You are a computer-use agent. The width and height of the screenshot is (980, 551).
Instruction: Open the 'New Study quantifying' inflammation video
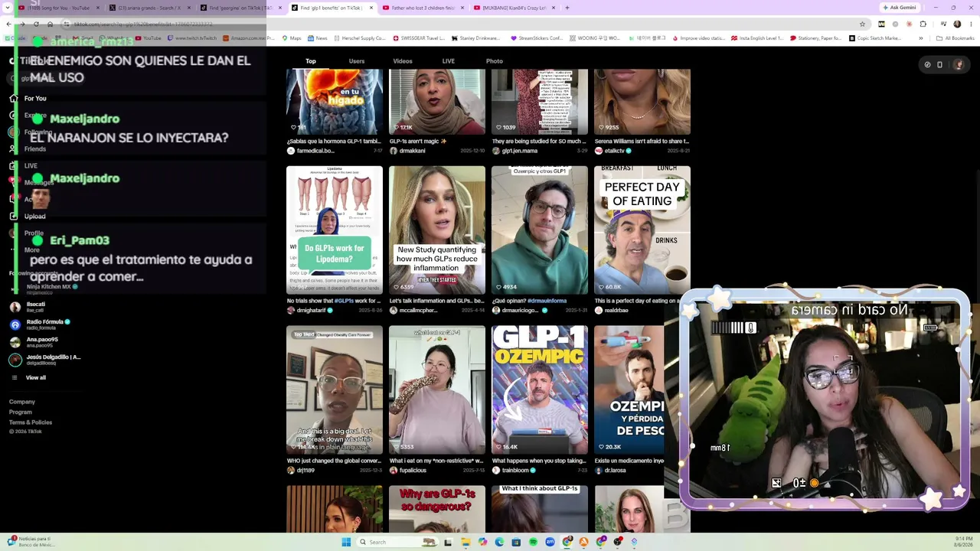point(437,230)
